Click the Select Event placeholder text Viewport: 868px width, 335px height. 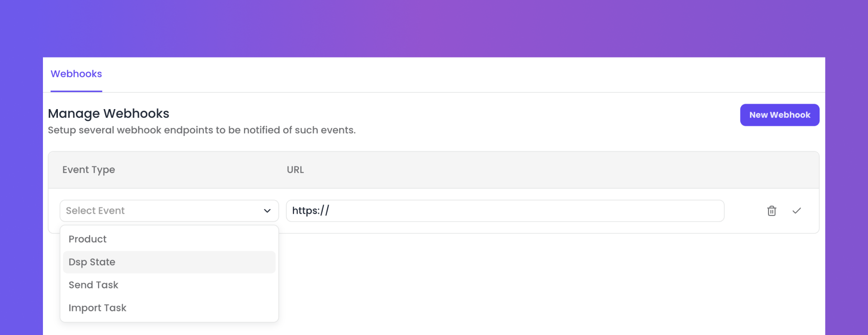(95, 211)
